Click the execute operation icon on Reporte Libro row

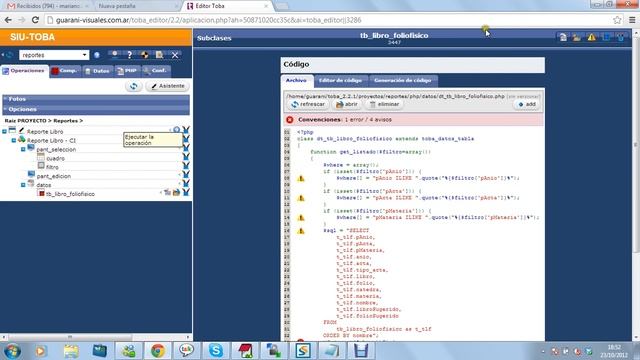tap(176, 130)
